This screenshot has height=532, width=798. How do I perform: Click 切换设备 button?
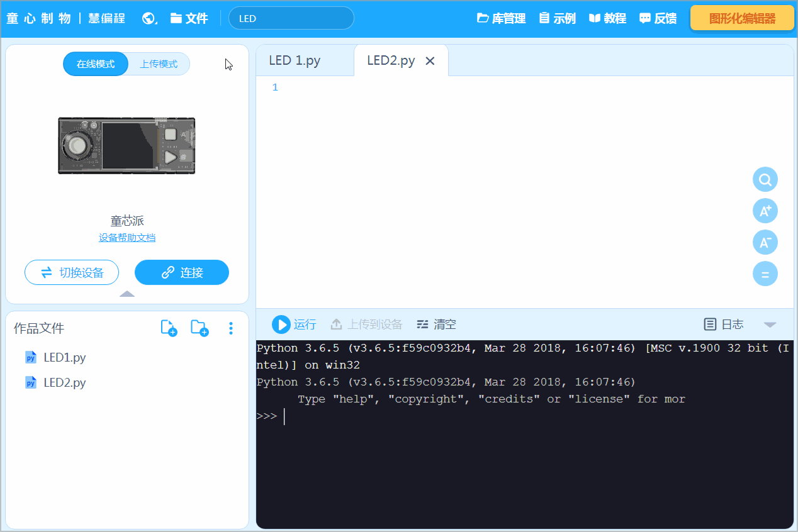72,272
